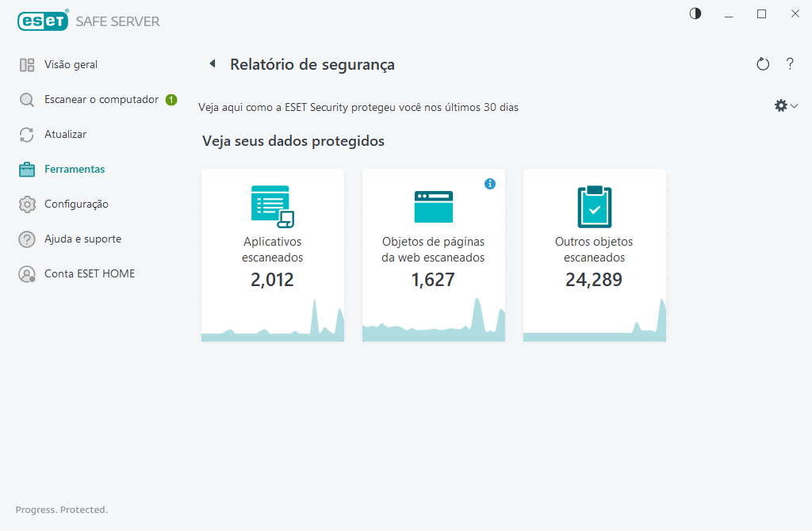Screen dimensions: 812x531
Task: Click the green notification badge on Escanear
Action: [171, 100]
